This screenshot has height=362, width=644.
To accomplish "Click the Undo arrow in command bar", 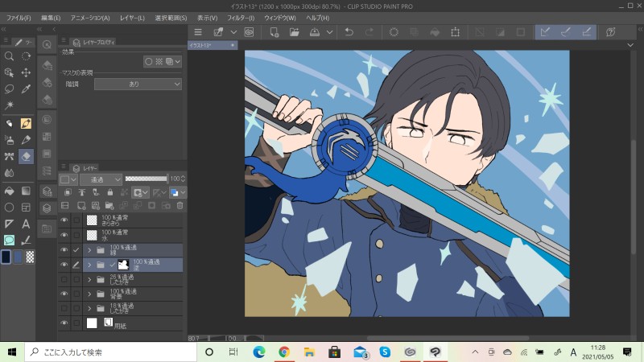I will pos(349,32).
